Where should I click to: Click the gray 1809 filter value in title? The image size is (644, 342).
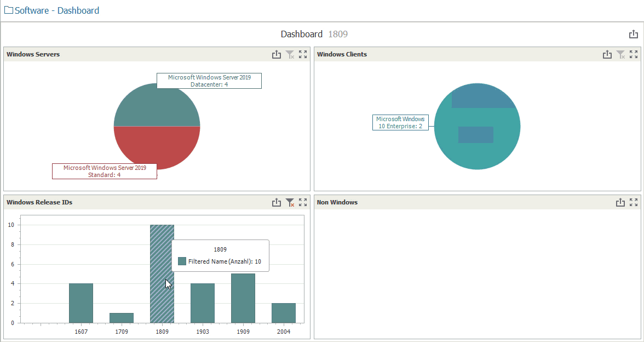(338, 34)
